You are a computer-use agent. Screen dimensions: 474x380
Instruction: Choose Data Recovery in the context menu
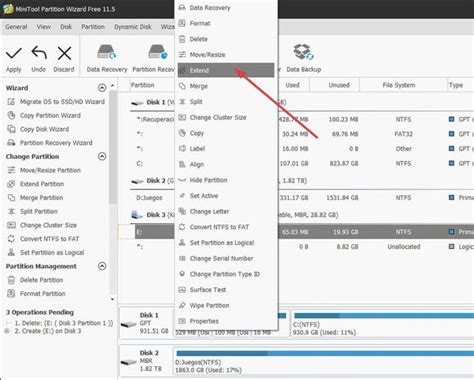click(226, 8)
